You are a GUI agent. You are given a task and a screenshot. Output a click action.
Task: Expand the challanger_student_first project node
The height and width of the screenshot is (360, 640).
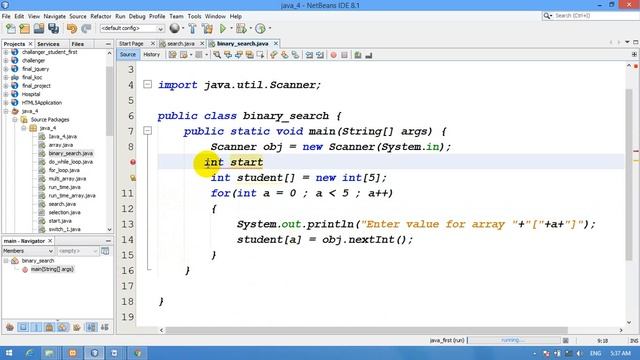6,52
